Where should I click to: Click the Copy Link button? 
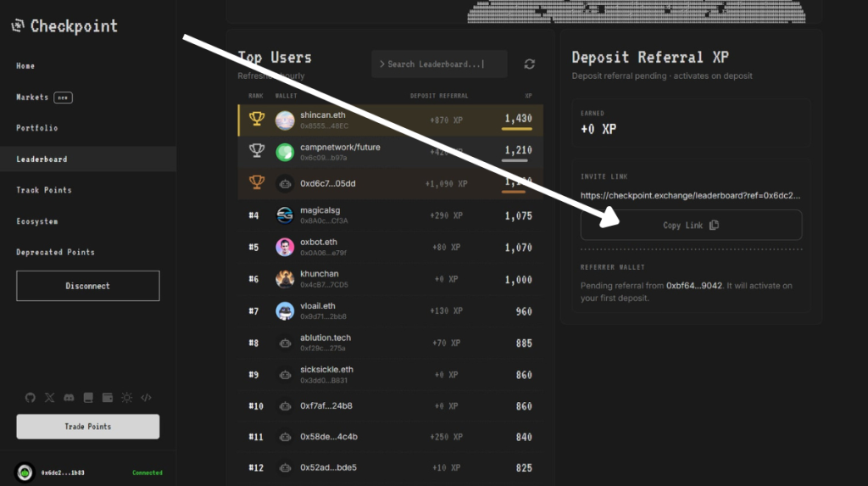[x=691, y=225]
